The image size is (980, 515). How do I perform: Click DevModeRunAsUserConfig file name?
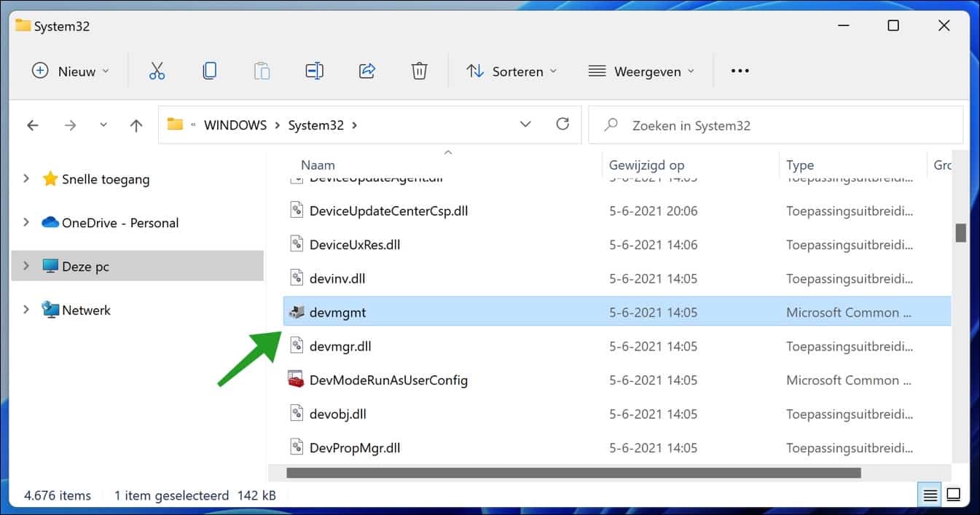coord(388,380)
